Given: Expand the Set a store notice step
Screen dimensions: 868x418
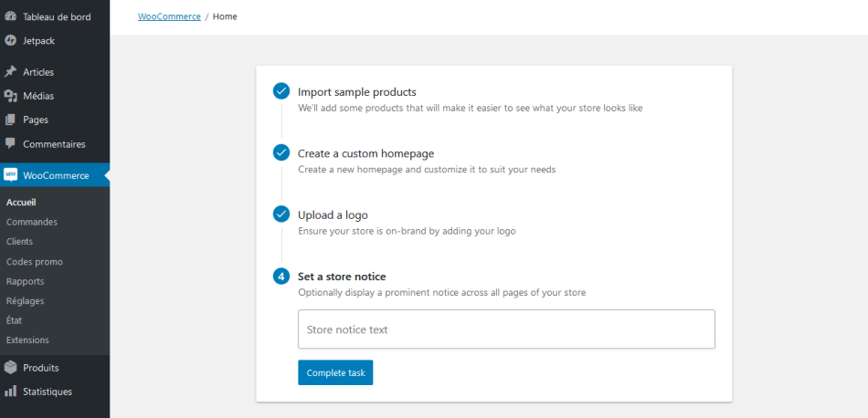Looking at the screenshot, I should 341,277.
